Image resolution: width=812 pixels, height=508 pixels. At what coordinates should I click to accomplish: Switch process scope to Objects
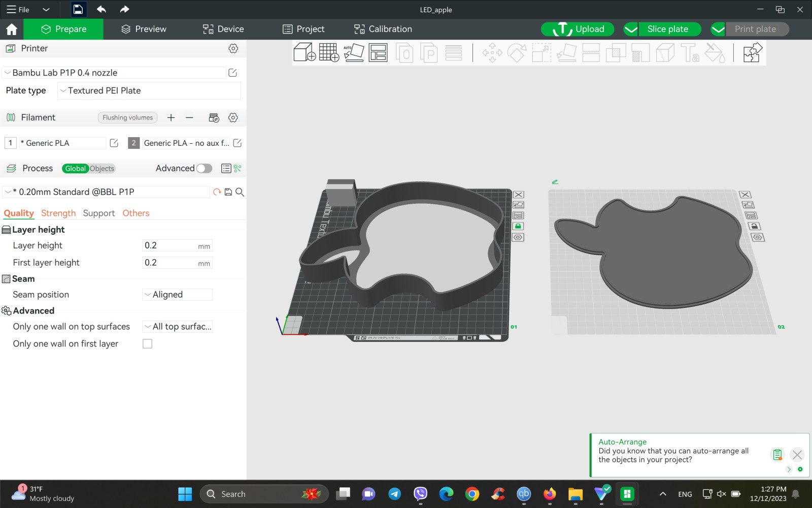click(x=102, y=169)
